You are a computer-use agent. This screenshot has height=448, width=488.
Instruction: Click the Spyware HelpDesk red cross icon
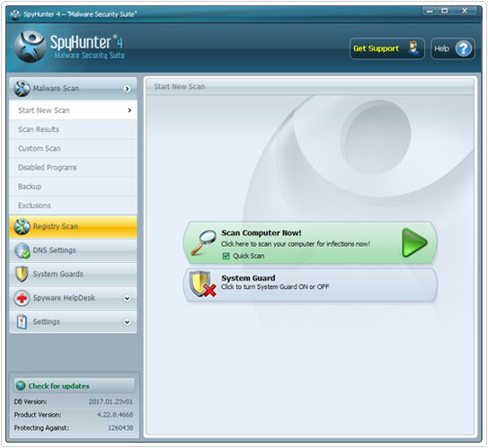click(22, 298)
